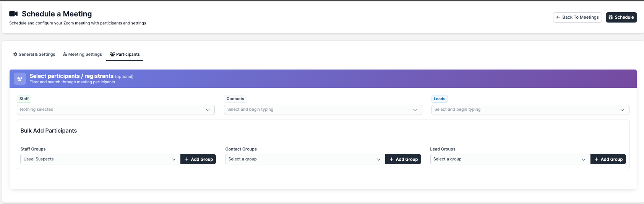Switch to the General & Settings tab
This screenshot has width=644, height=204.
[x=34, y=54]
